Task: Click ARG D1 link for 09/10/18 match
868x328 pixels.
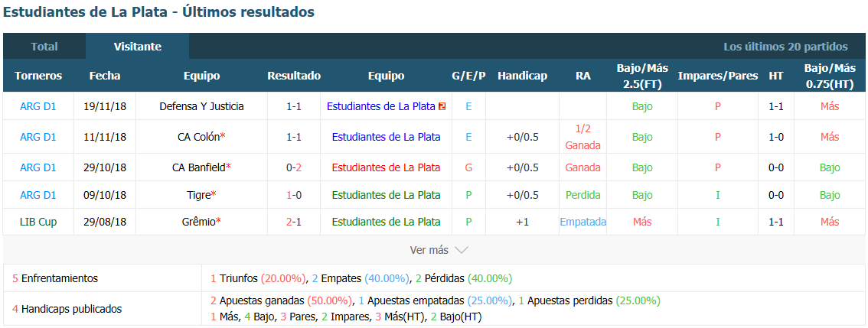Action: [38, 195]
